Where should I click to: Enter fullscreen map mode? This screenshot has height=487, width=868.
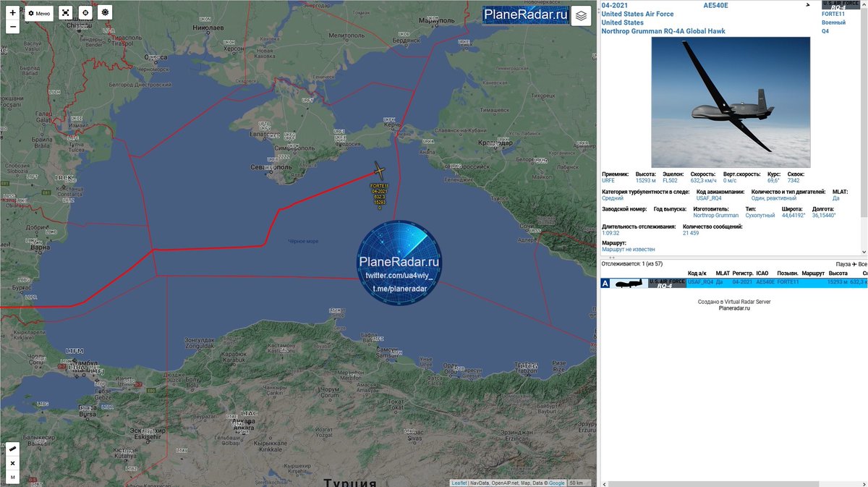coord(65,12)
